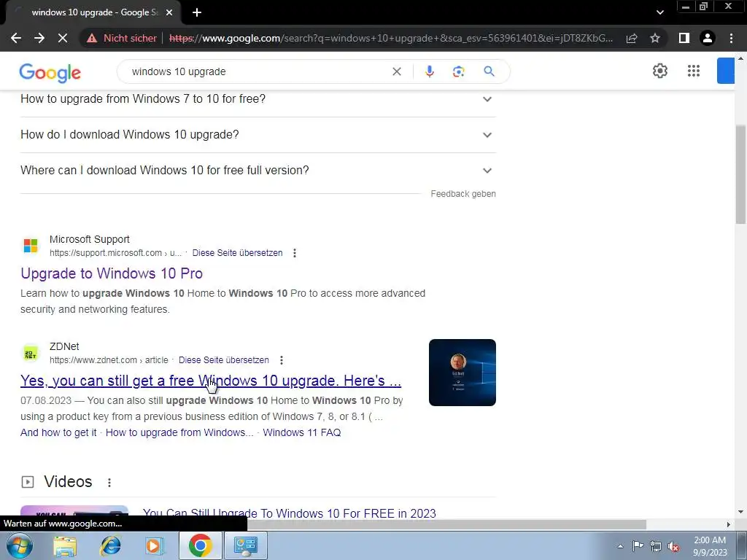Screen dimensions: 747x560
Task: Open 'And how to get it' sublink
Action: click(58, 432)
